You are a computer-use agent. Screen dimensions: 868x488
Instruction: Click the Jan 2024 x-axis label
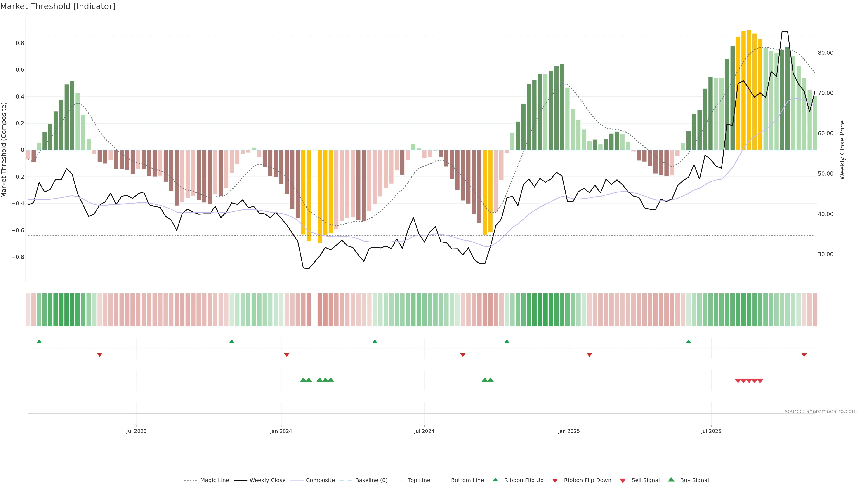pos(281,431)
